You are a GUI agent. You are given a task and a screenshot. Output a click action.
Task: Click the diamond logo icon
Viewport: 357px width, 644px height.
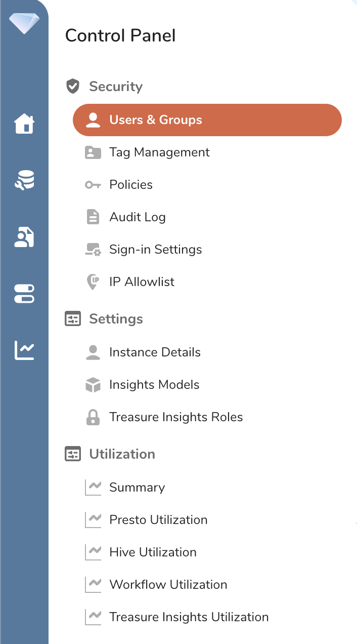pos(24,23)
